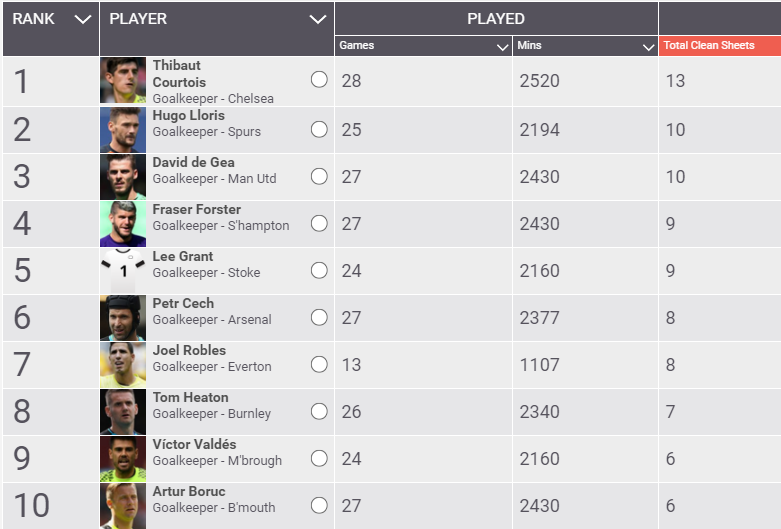Expand the Mins column dropdown
Viewport: 781px width, 529px height.
coord(648,46)
